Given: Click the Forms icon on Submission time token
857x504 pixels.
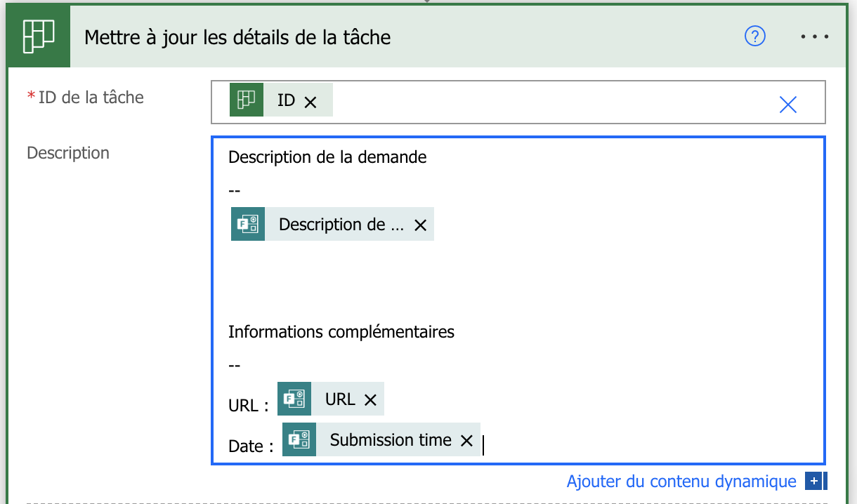Looking at the screenshot, I should click(x=299, y=439).
